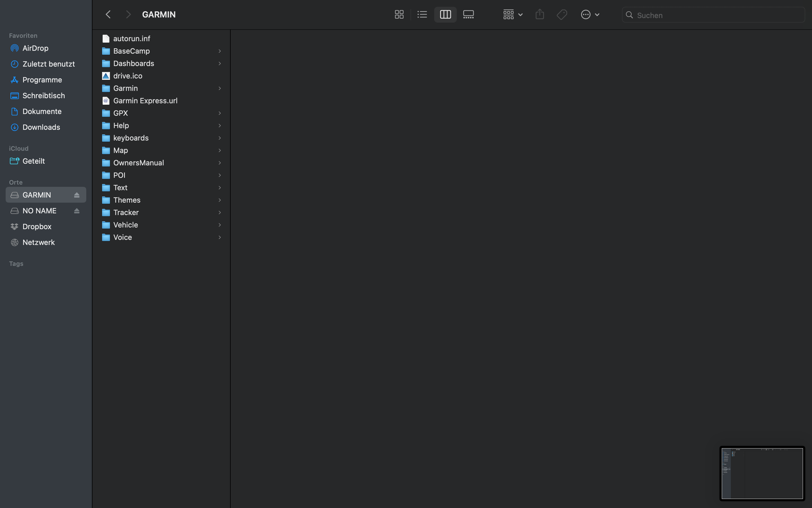Image resolution: width=812 pixels, height=508 pixels.
Task: Click the drive.ico file icon
Action: (x=106, y=76)
